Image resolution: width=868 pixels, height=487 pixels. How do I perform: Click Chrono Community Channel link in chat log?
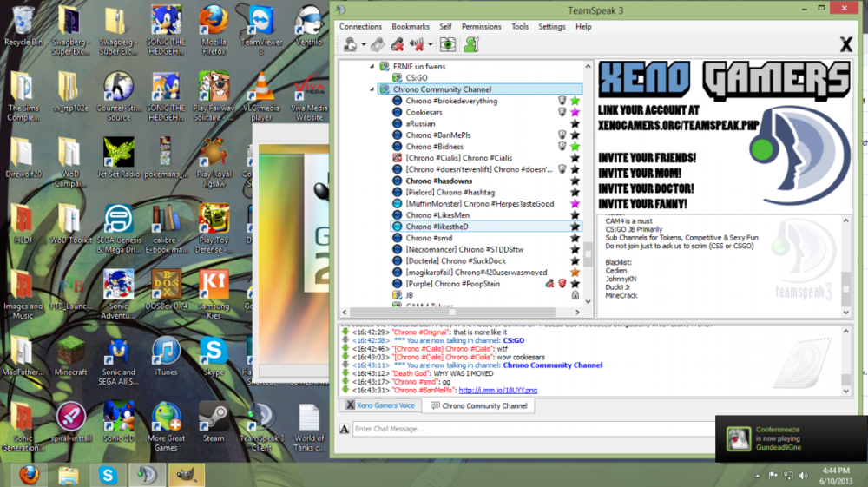coord(552,365)
